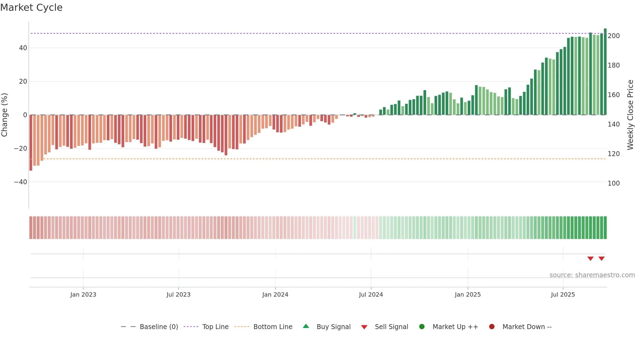Click the brightest green heat strip cell at far right

[x=605, y=228]
